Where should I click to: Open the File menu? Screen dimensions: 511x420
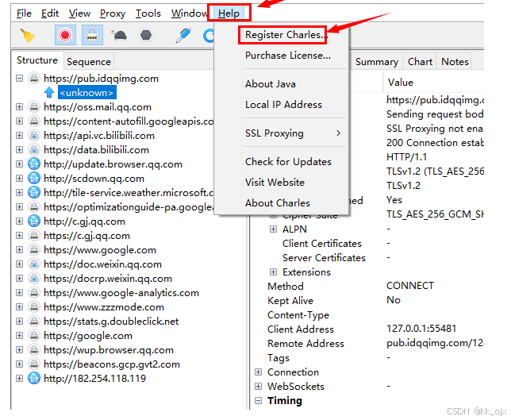tap(24, 13)
